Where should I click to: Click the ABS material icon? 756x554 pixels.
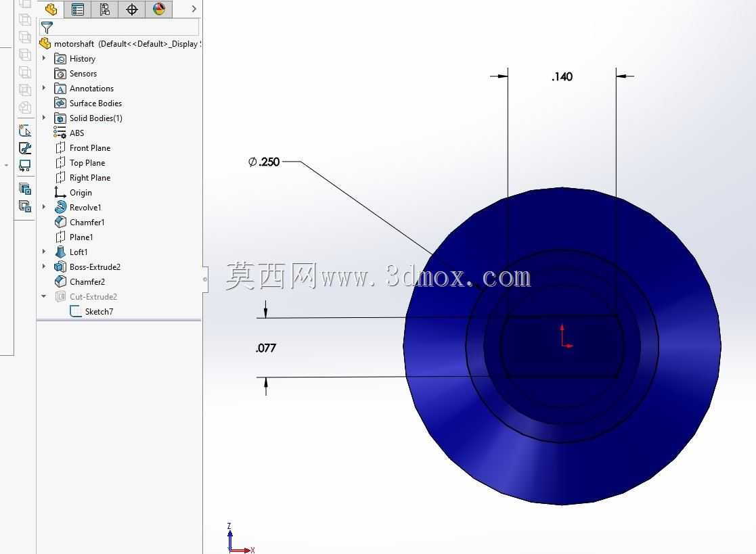pos(60,133)
